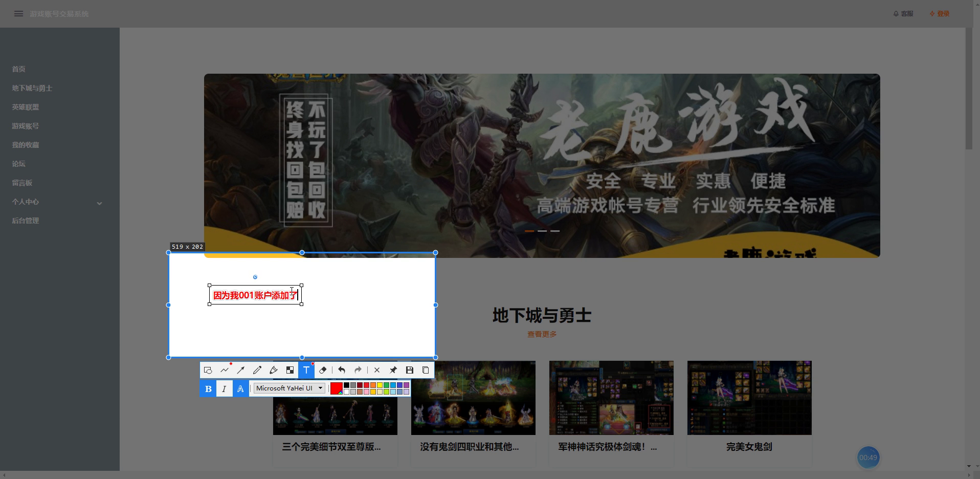Open 游戏账号 in the sidebar
This screenshot has width=980, height=479.
point(26,126)
